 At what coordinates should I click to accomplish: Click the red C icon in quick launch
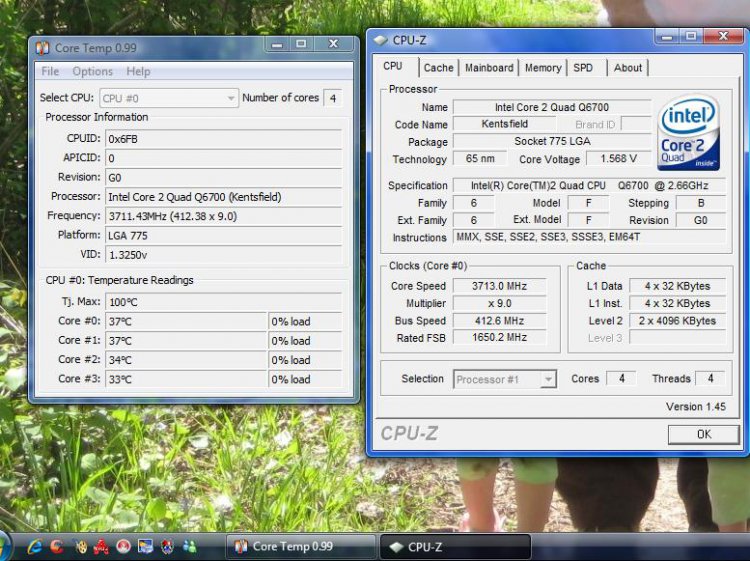[x=57, y=546]
